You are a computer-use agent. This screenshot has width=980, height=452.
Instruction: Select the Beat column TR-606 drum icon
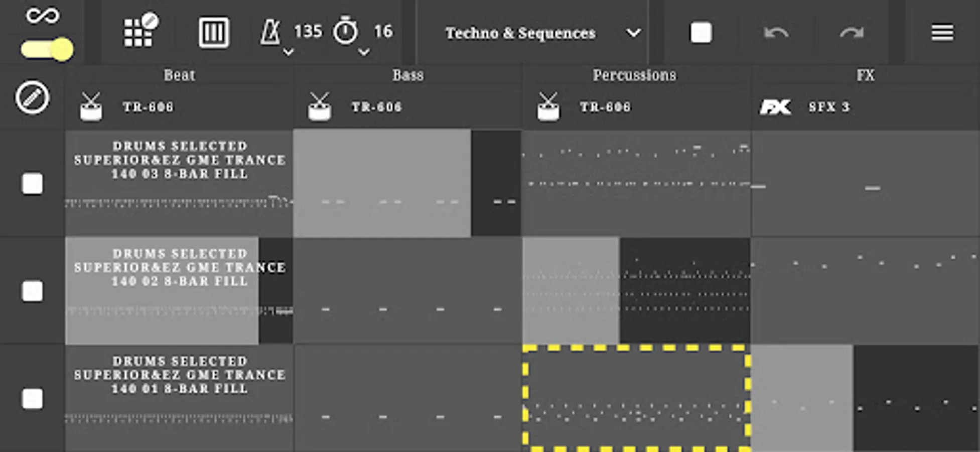[91, 106]
